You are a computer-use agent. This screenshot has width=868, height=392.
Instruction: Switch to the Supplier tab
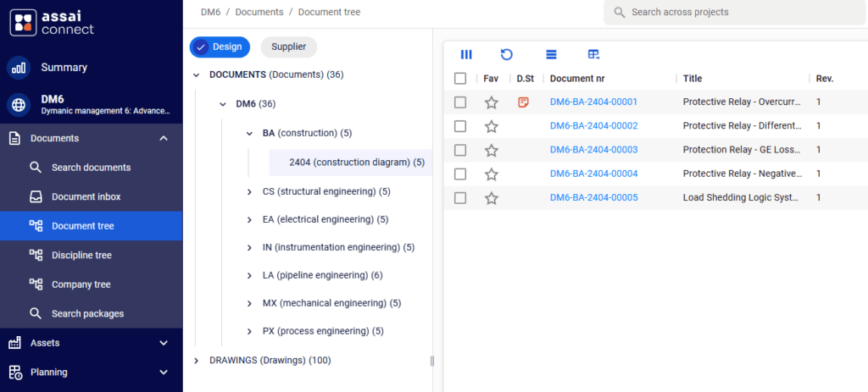[x=288, y=47]
